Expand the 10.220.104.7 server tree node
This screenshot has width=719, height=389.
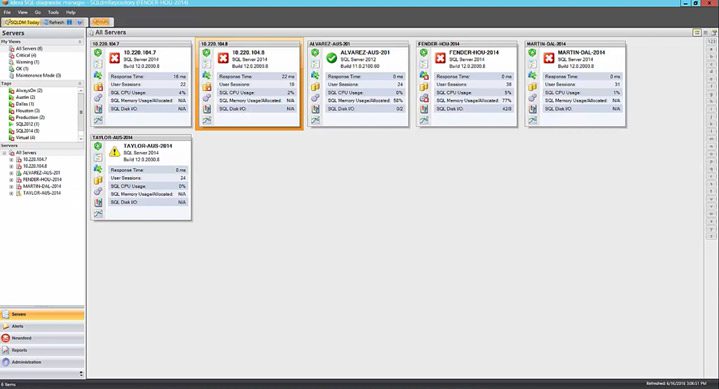tap(11, 160)
